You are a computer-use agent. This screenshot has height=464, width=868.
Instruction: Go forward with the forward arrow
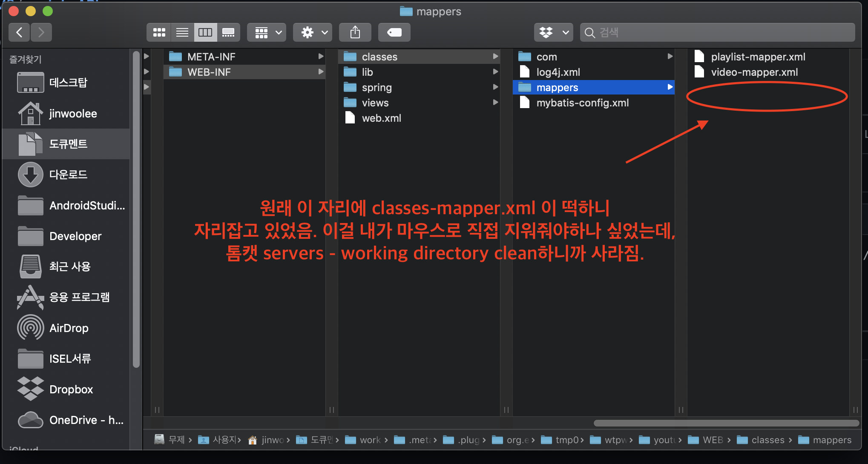(x=41, y=32)
